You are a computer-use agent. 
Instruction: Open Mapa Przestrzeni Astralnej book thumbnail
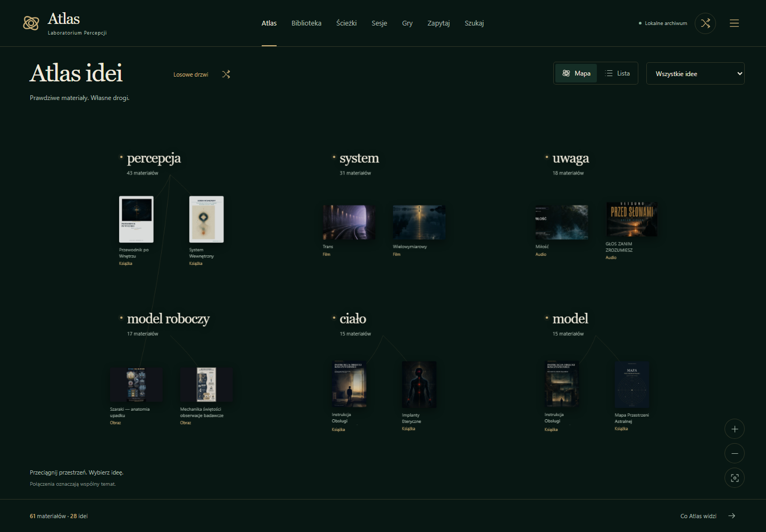pyautogui.click(x=632, y=385)
